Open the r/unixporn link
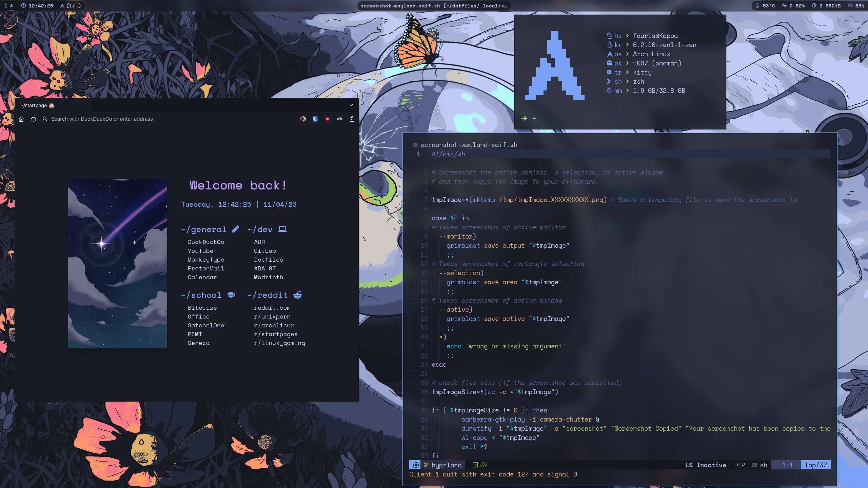The height and width of the screenshot is (488, 868). [272, 317]
